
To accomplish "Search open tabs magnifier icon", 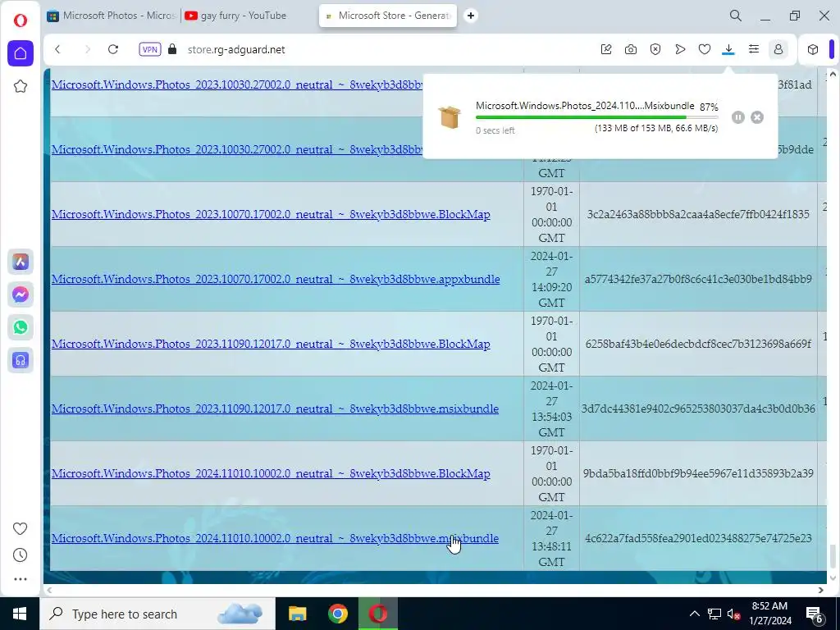I will click(736, 16).
